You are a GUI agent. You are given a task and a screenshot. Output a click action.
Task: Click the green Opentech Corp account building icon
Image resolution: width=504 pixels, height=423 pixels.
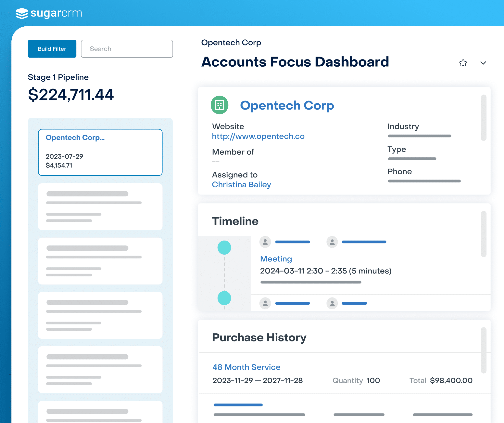coord(219,105)
